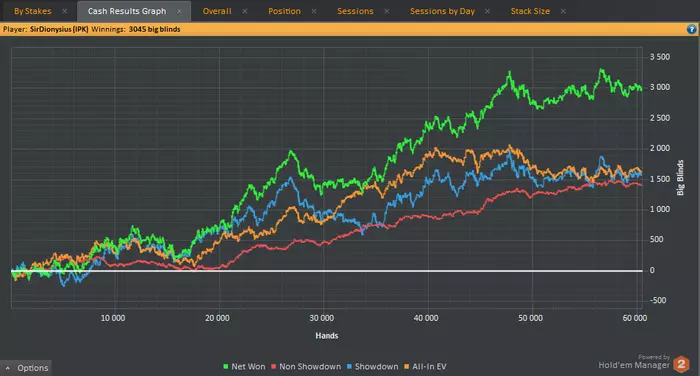This screenshot has height=376, width=700.
Task: Switch to the By Stakes tab
Action: click(33, 11)
